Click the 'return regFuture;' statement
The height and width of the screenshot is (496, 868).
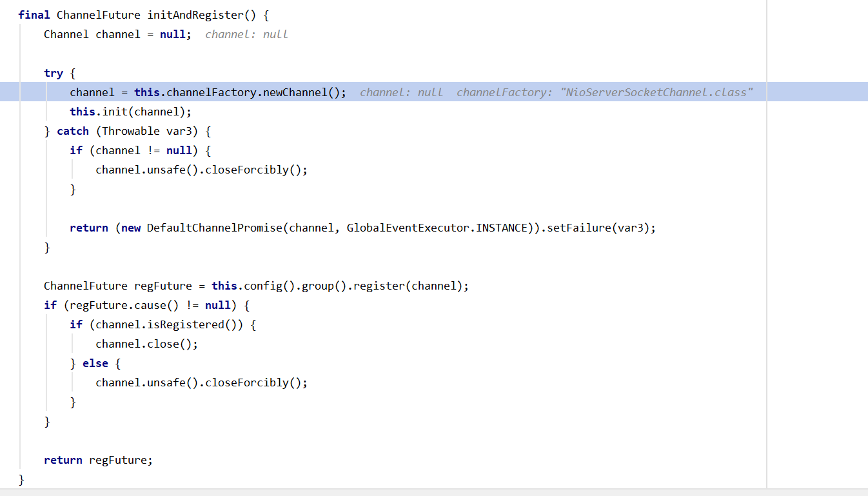98,460
